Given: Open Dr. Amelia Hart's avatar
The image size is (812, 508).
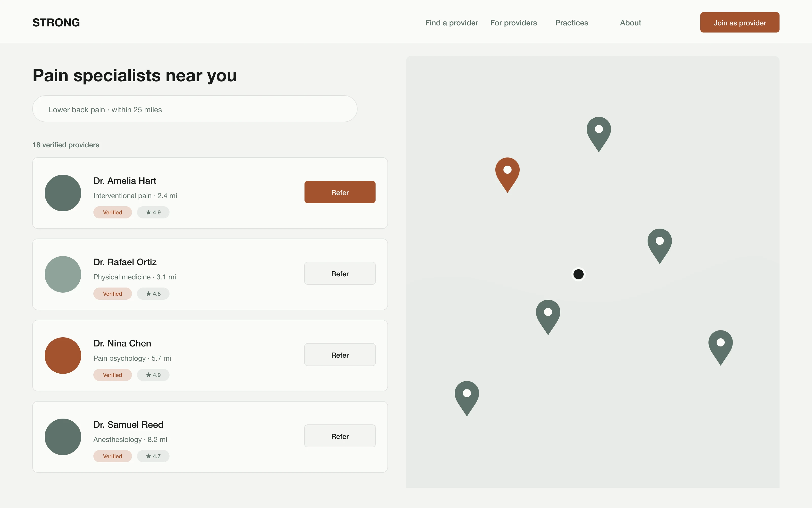Looking at the screenshot, I should (63, 193).
